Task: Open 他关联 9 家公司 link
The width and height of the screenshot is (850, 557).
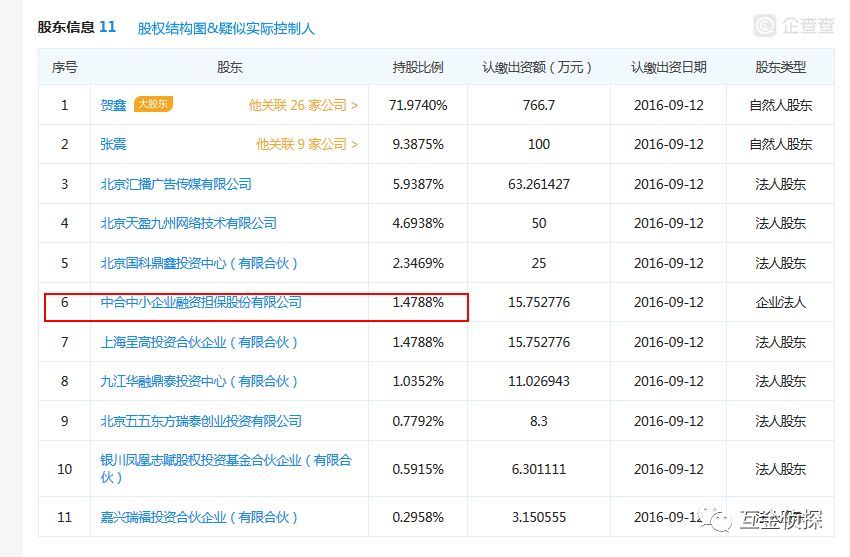Action: point(307,144)
